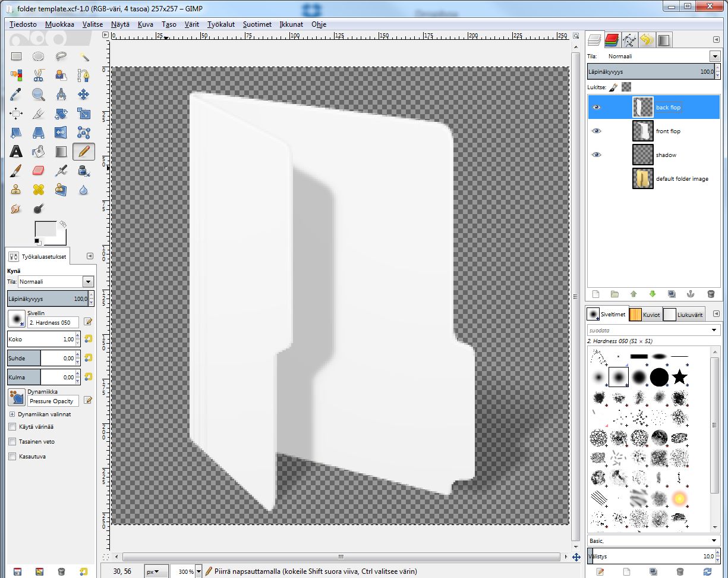Expand the Dynamiikan valinnat section
The height and width of the screenshot is (578, 728).
(12, 414)
